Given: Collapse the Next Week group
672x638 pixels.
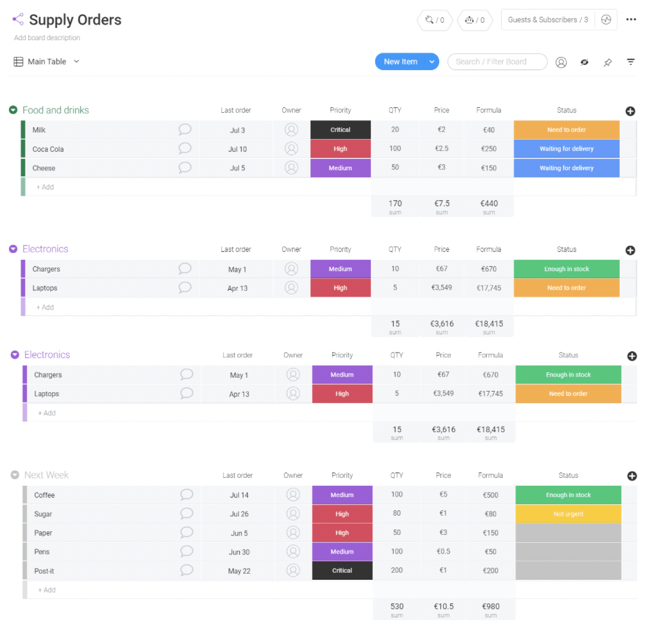Looking at the screenshot, I should pyautogui.click(x=14, y=475).
